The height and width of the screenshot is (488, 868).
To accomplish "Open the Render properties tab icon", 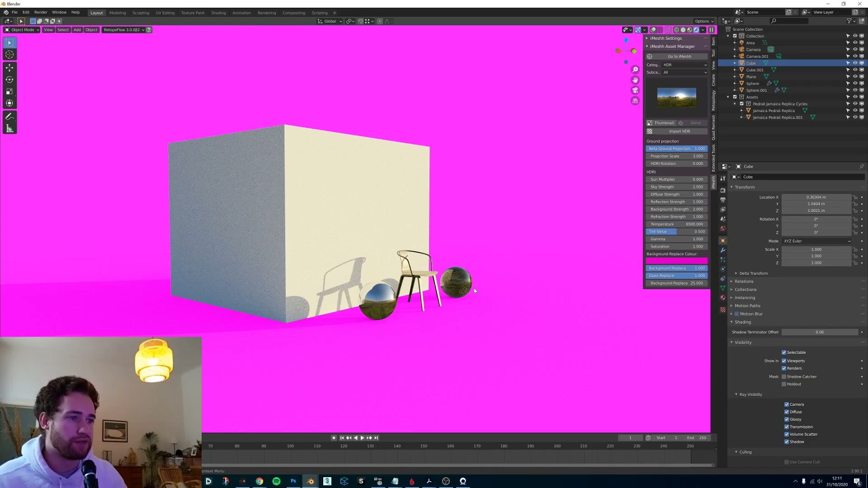I will [722, 190].
